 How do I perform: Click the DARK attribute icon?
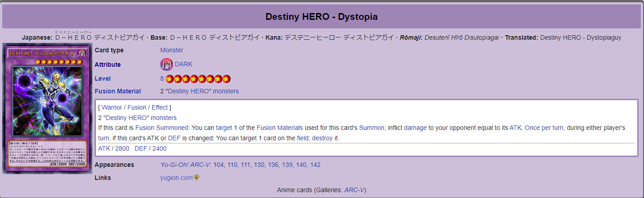pyautogui.click(x=167, y=64)
